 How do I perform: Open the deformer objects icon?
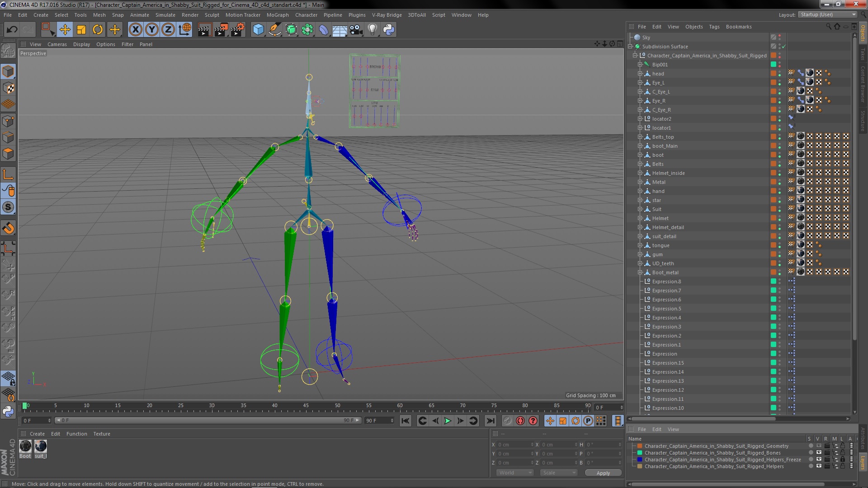point(324,30)
